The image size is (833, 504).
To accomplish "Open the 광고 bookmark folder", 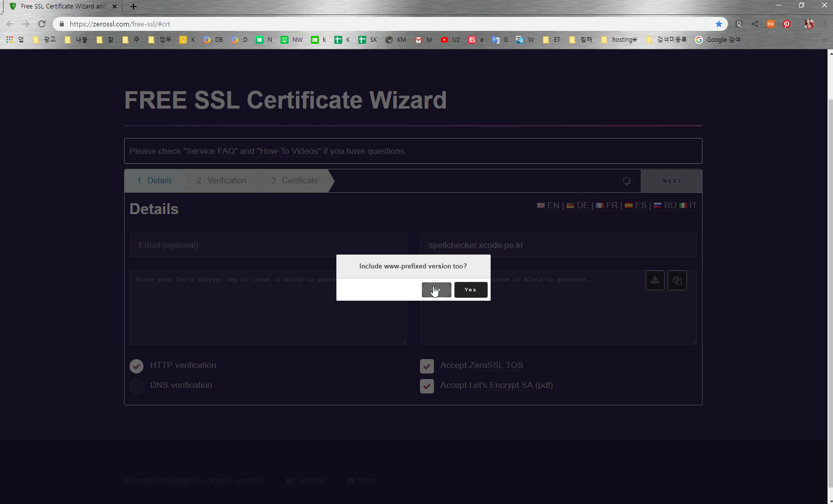I will (x=44, y=39).
